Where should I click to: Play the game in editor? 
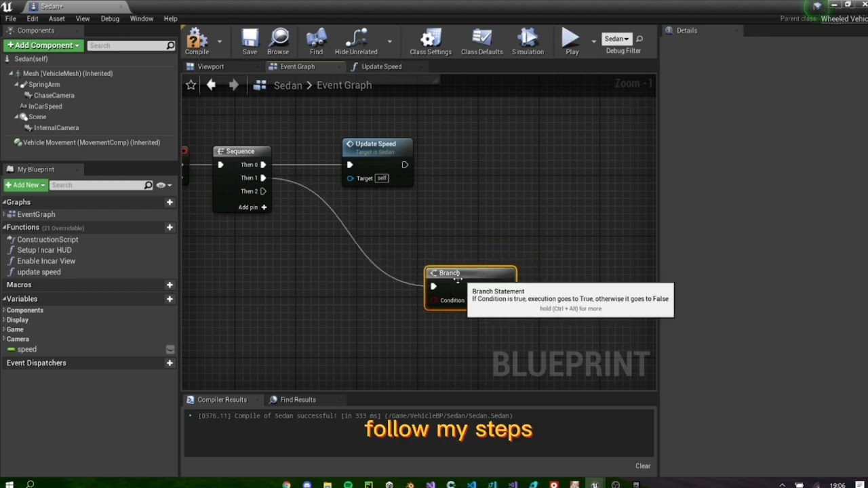(572, 42)
